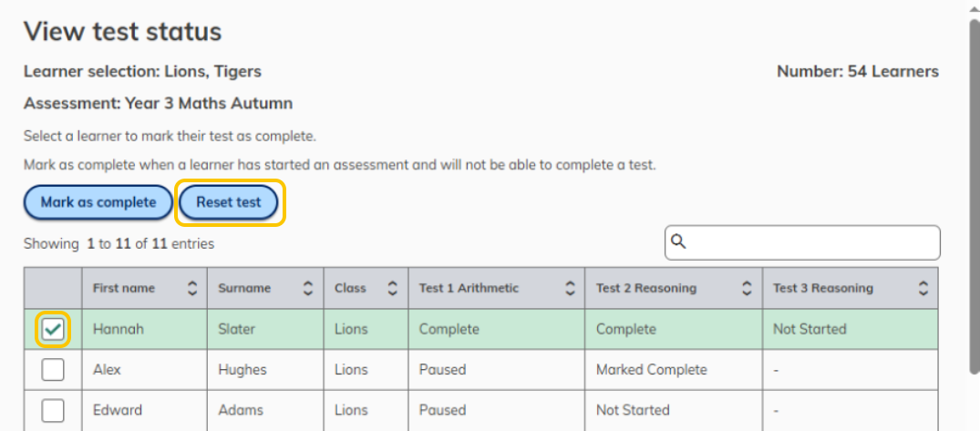Screen dimensions: 980x431
Task: Click Alex's Marked Complete status cell
Action: click(x=673, y=370)
